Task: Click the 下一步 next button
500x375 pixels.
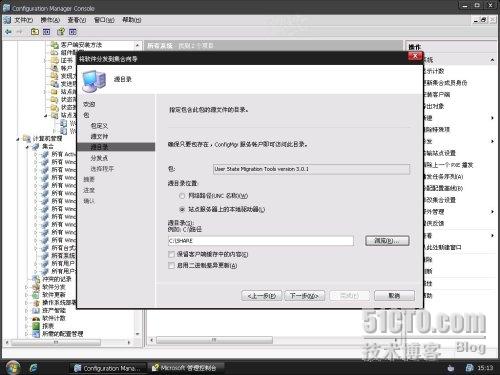Action: (x=304, y=296)
